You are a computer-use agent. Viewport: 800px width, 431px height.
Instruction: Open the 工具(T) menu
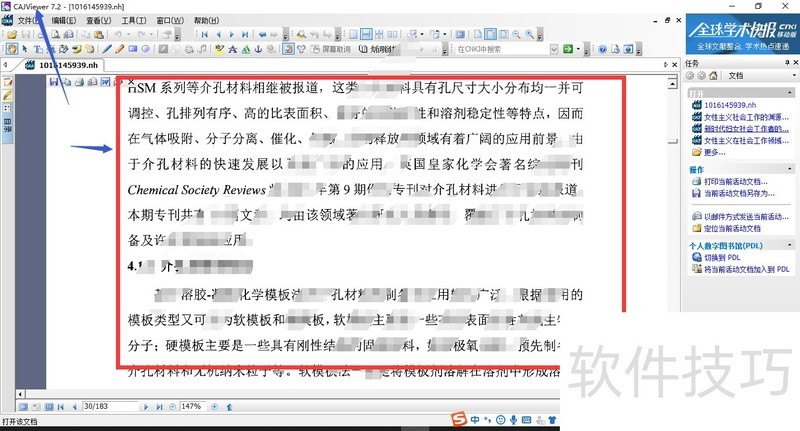click(x=134, y=20)
